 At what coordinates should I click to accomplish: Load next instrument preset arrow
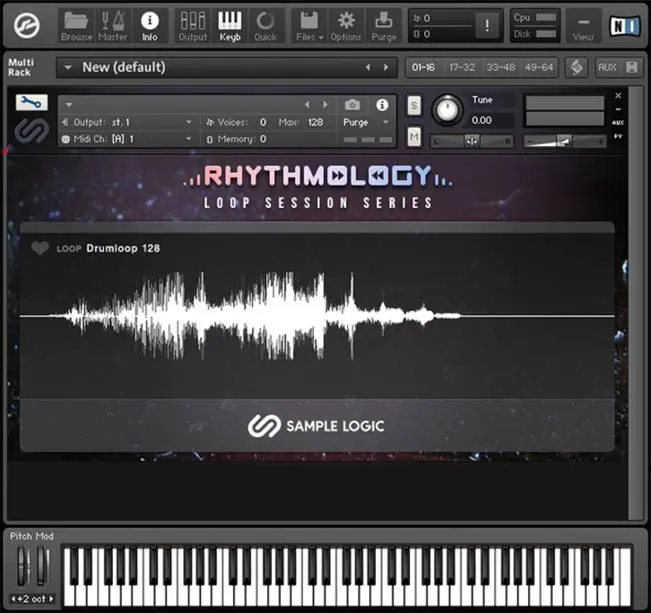tap(326, 105)
